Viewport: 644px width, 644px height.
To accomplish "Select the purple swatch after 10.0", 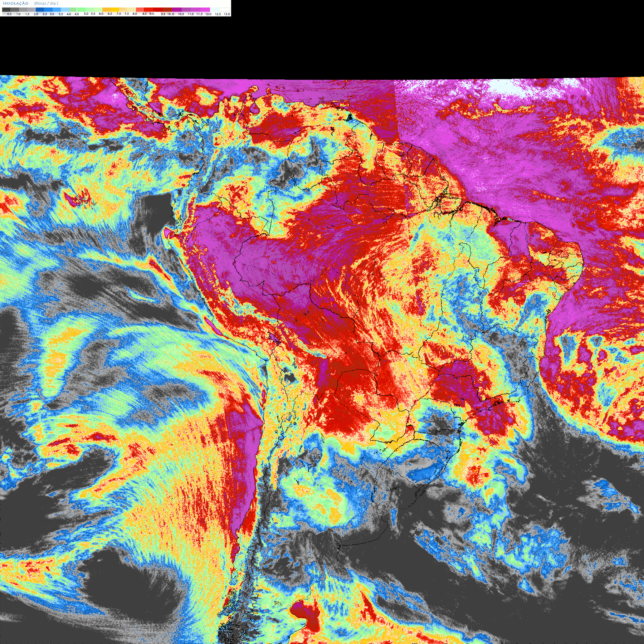I will click(177, 10).
